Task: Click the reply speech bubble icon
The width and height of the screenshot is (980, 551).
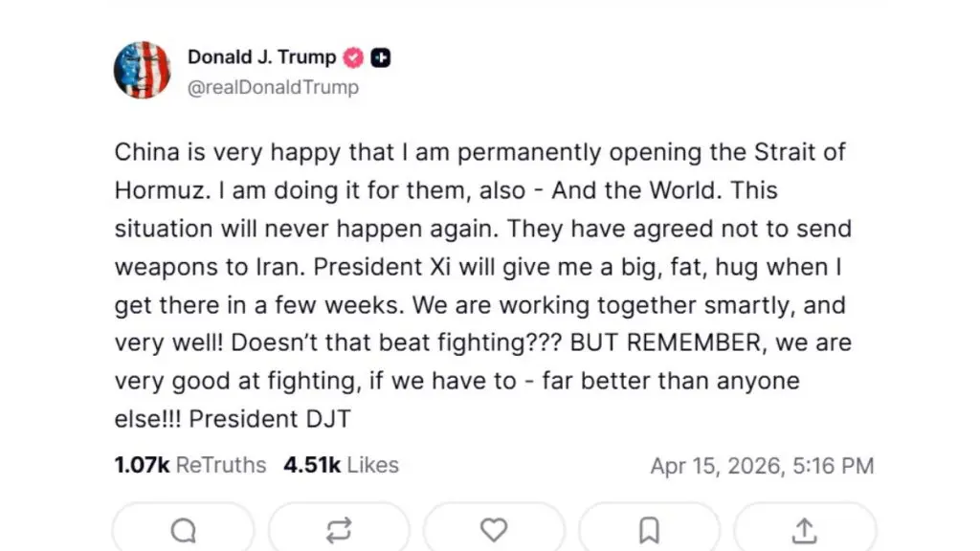Action: pos(184,529)
